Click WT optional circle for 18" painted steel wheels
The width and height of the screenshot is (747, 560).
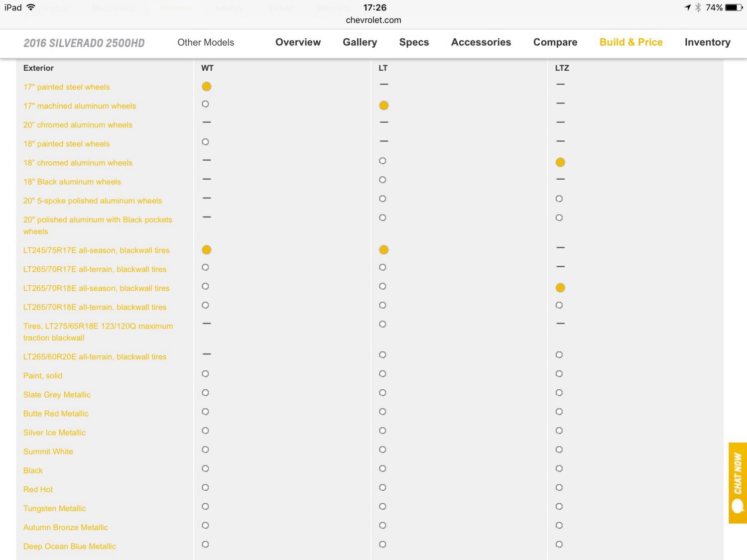coord(205,142)
